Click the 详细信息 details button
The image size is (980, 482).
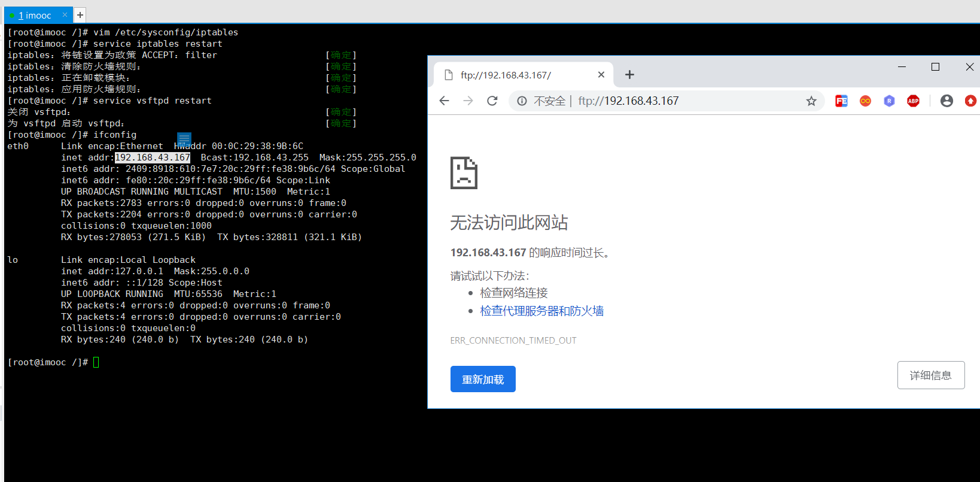[931, 375]
